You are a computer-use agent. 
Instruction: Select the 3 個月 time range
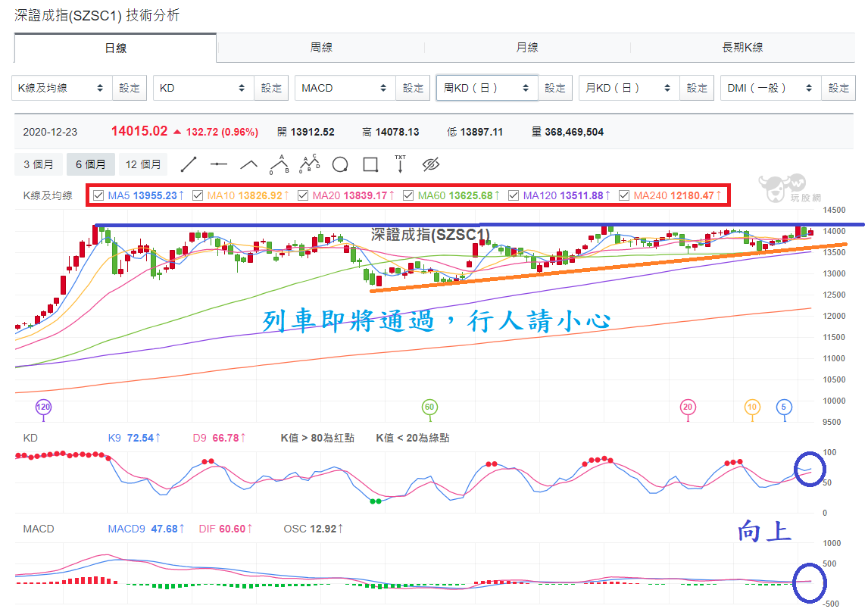[x=39, y=164]
